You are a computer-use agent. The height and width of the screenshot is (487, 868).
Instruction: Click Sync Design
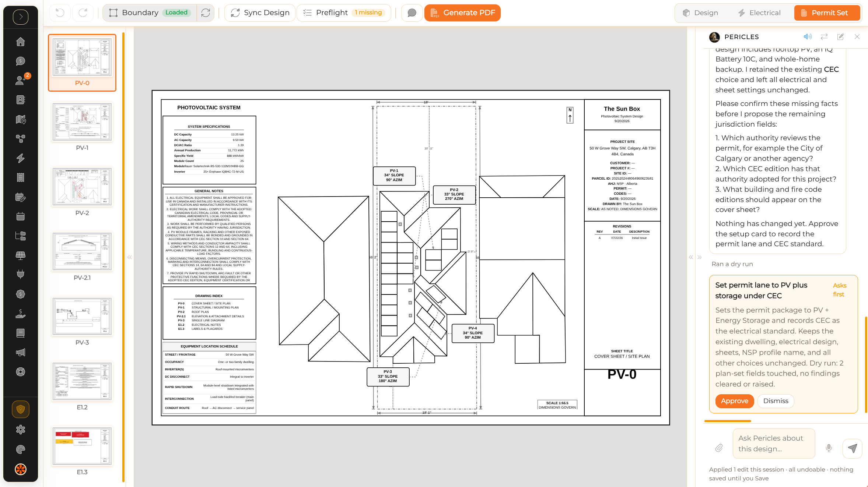(x=260, y=13)
